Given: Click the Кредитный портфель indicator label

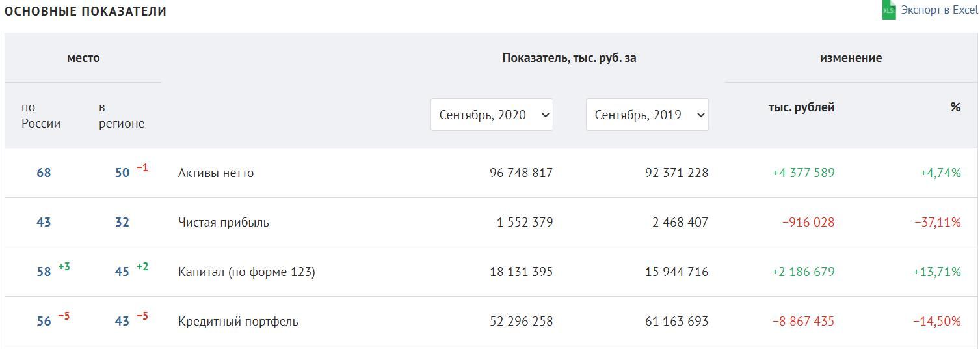Looking at the screenshot, I should pyautogui.click(x=238, y=322).
